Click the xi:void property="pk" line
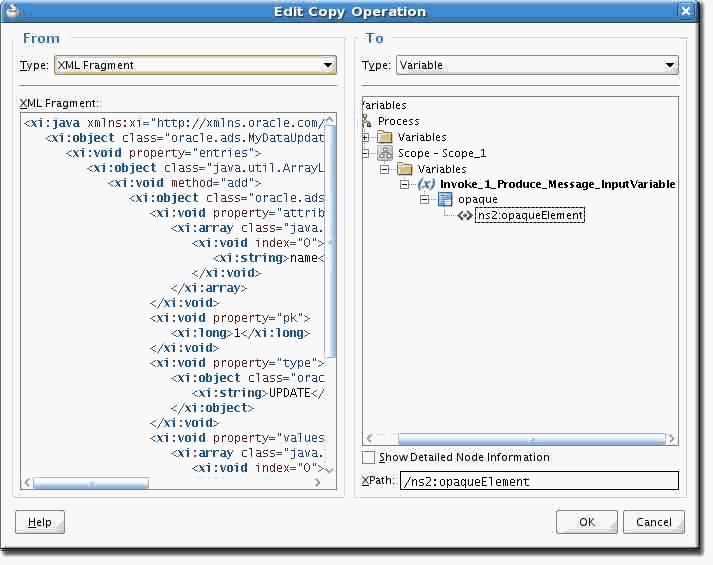The height and width of the screenshot is (565, 713). pos(230,318)
